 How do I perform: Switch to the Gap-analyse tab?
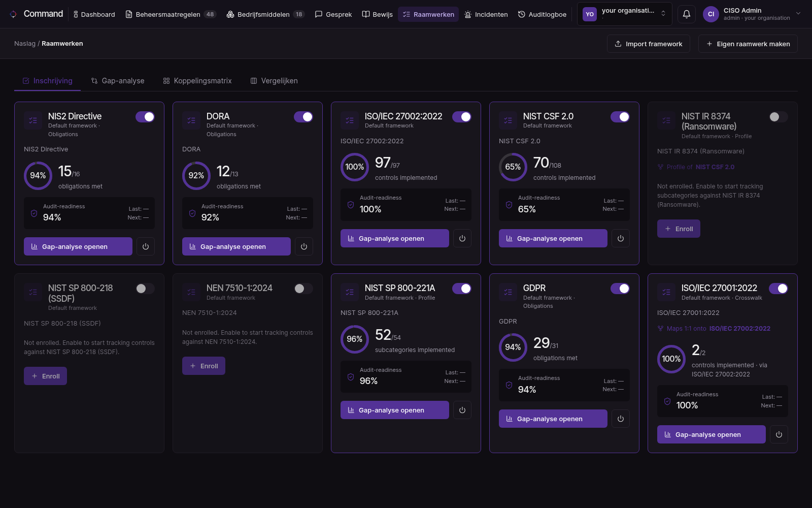(x=118, y=81)
